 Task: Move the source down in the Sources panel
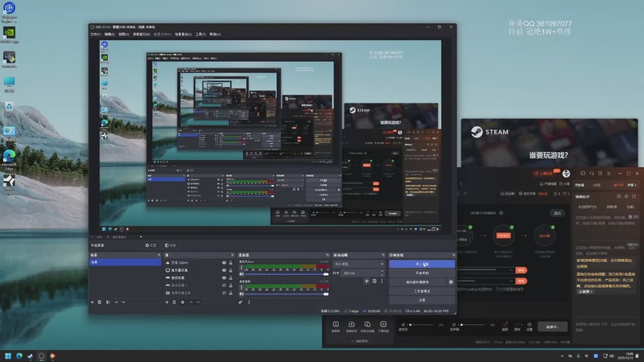pyautogui.click(x=198, y=302)
